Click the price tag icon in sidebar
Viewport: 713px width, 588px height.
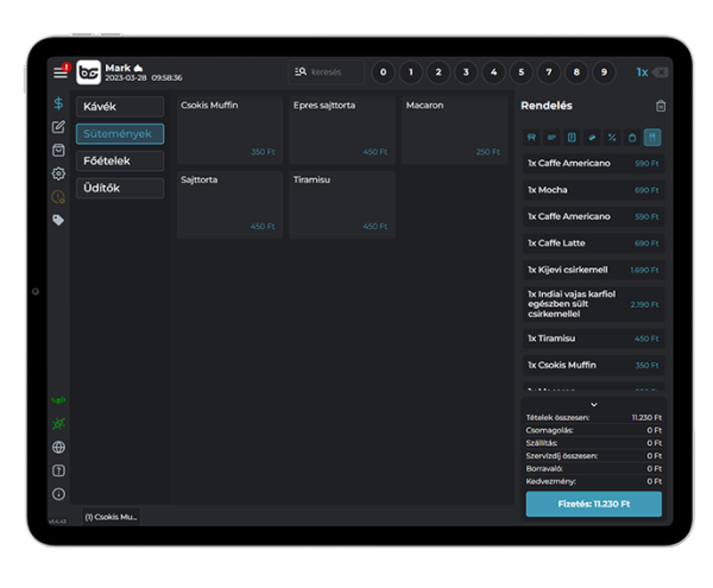pos(58,220)
